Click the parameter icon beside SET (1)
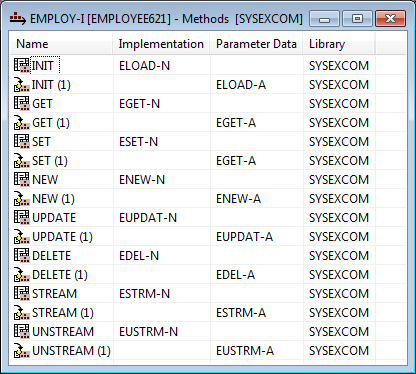The width and height of the screenshot is (416, 374). point(22,161)
